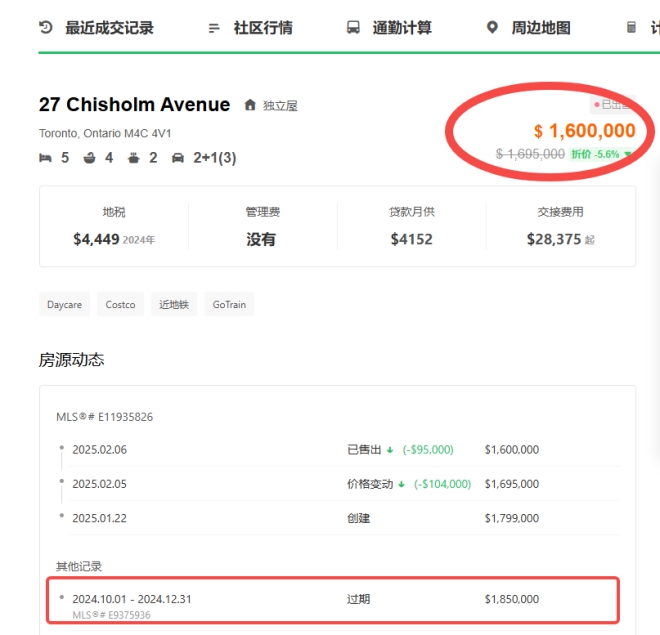Click the house icon next to 独立屋
The height and width of the screenshot is (635, 660).
[250, 105]
